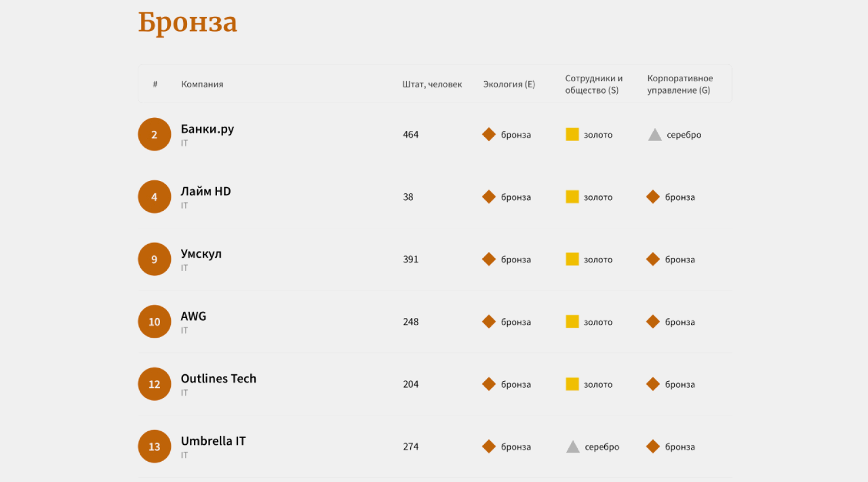Viewport: 868px width, 482px height.
Task: Click the rank 2 badge for Банки.ру
Action: (154, 134)
